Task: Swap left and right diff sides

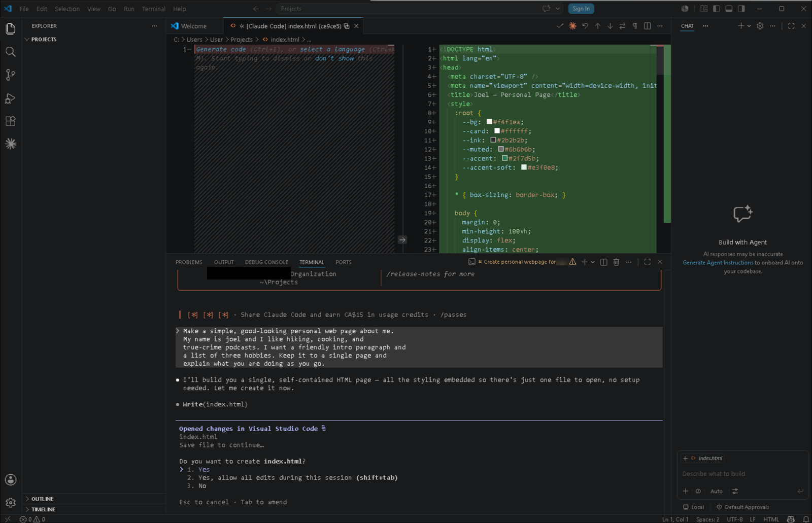Action: point(622,26)
